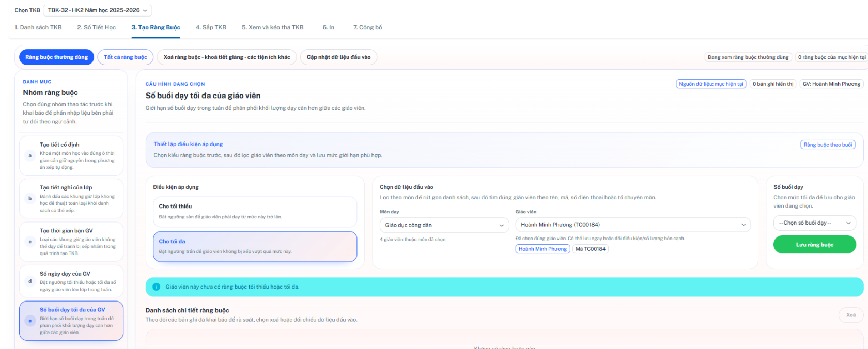The width and height of the screenshot is (868, 349).
Task: Switch to tab 2. Số Tiết Học
Action: (x=97, y=27)
